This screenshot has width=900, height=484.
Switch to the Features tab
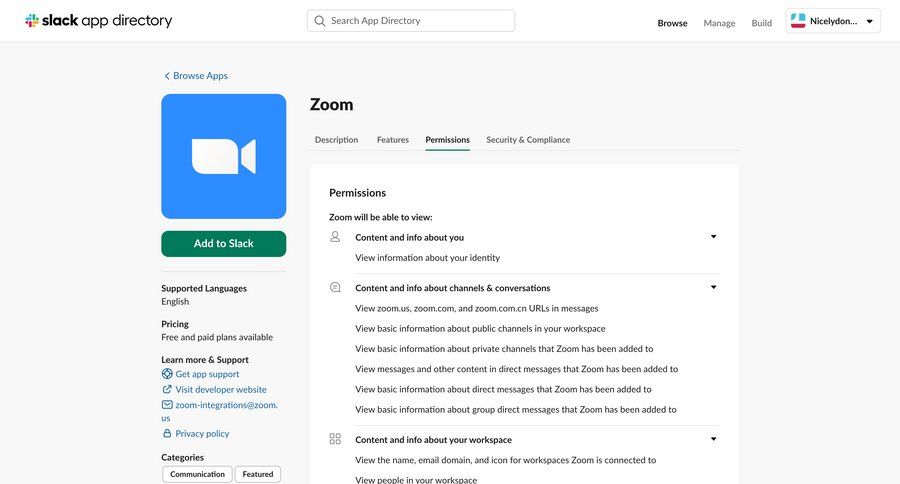(x=393, y=140)
